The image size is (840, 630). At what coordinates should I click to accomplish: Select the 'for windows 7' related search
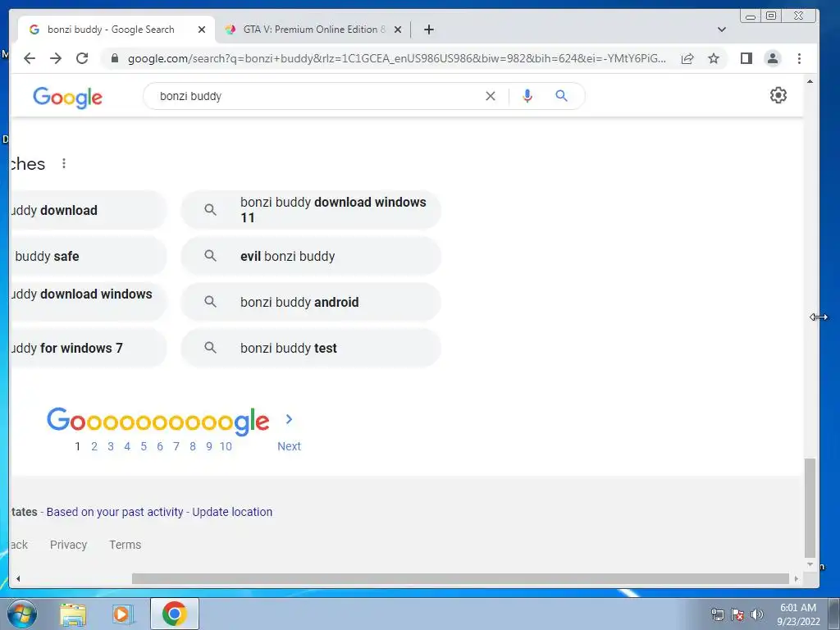[x=89, y=348]
